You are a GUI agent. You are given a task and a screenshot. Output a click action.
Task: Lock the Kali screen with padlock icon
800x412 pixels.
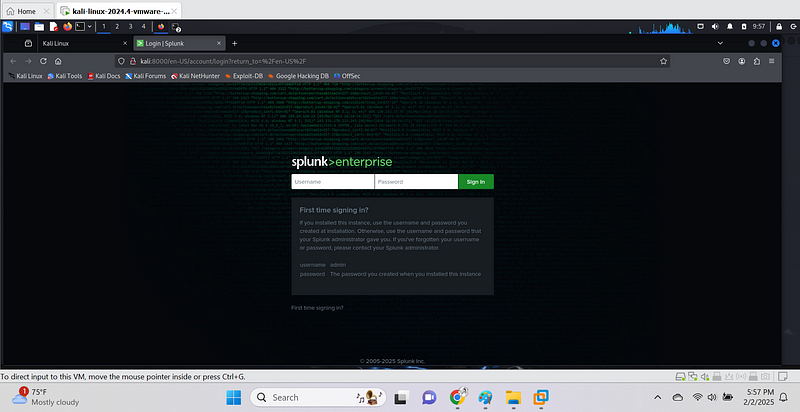[779, 27]
